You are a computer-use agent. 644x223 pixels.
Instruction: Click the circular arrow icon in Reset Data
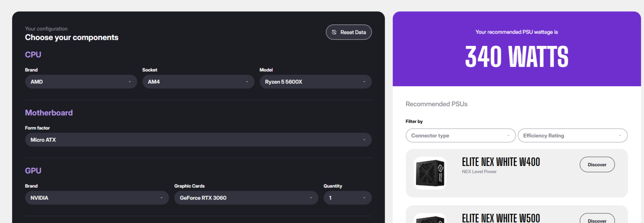coord(334,32)
